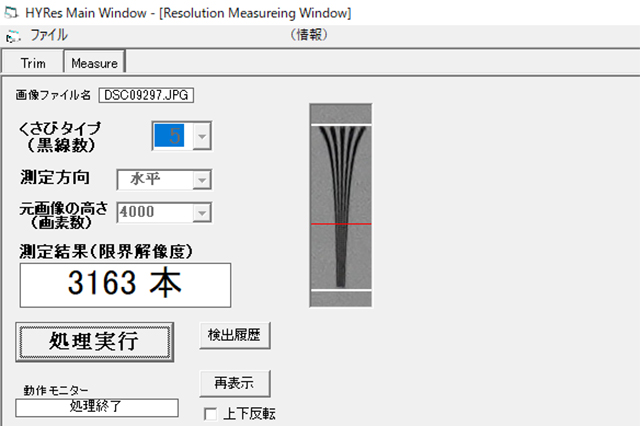640x426 pixels.
Task: Enable the 上下反転 checkbox
Action: (x=210, y=413)
